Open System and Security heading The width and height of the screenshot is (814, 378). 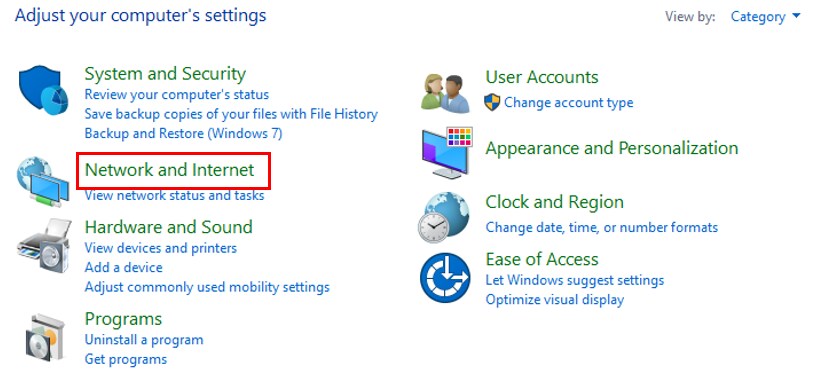[165, 74]
